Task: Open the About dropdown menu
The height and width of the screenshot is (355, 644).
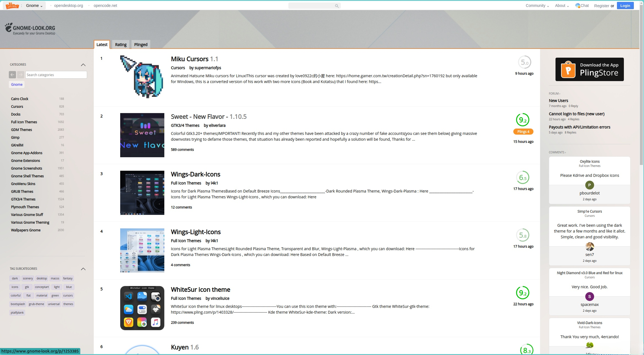Action: [562, 6]
